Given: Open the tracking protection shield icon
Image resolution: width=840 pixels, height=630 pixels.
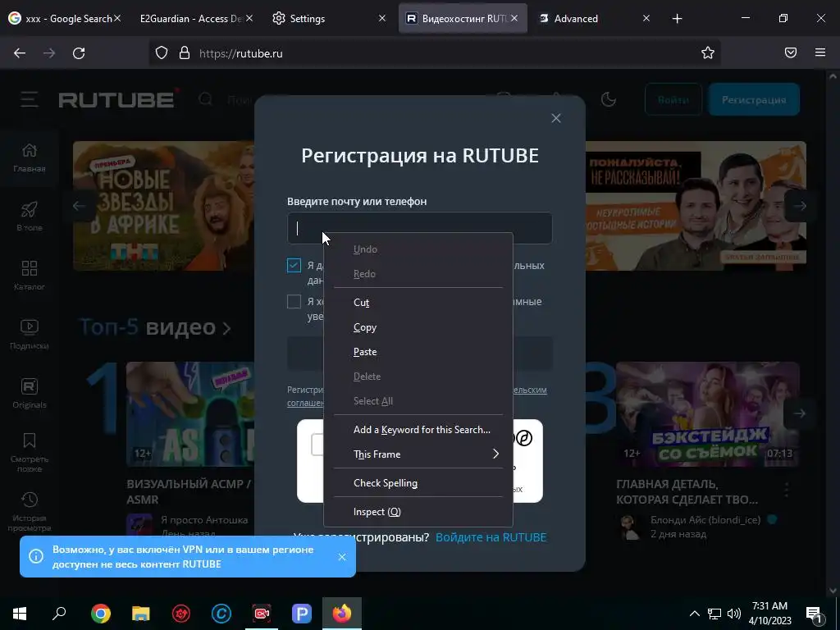Looking at the screenshot, I should pyautogui.click(x=162, y=53).
